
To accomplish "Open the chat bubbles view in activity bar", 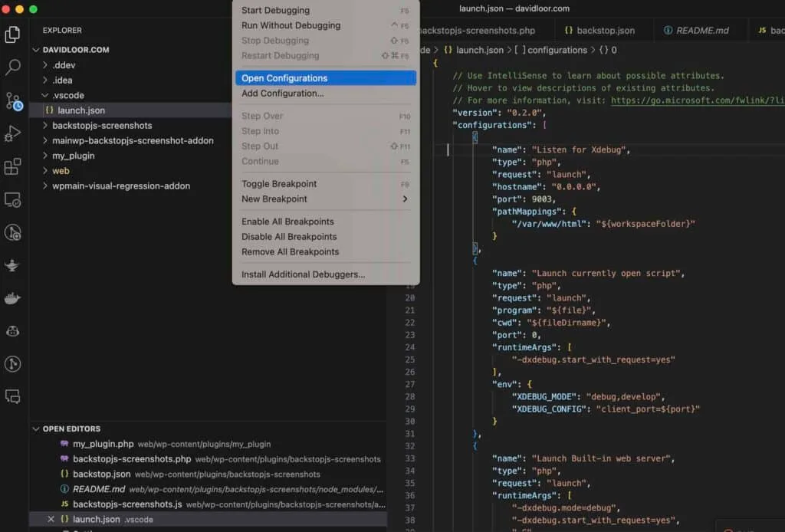I will click(x=12, y=396).
